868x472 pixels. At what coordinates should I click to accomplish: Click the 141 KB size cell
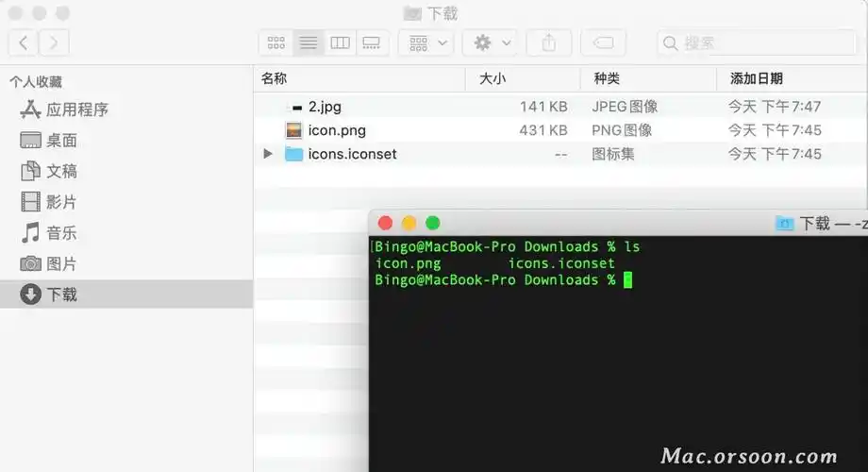pos(543,107)
